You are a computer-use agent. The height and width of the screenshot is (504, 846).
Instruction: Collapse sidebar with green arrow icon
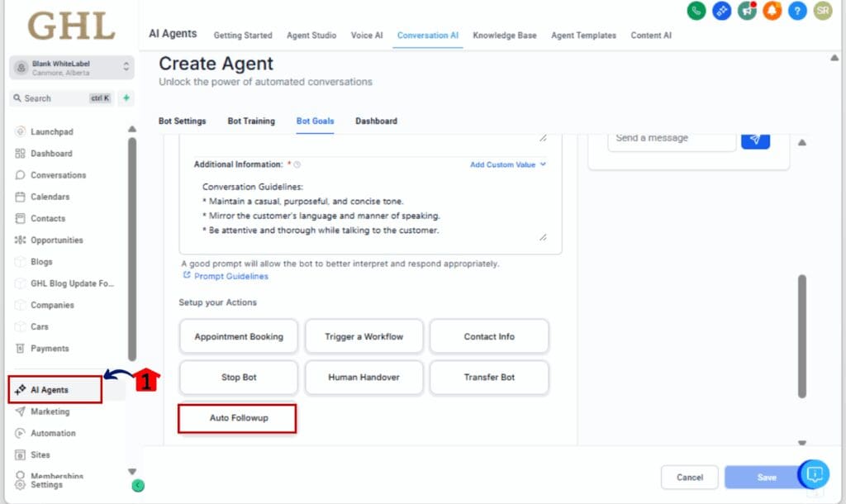point(138,486)
